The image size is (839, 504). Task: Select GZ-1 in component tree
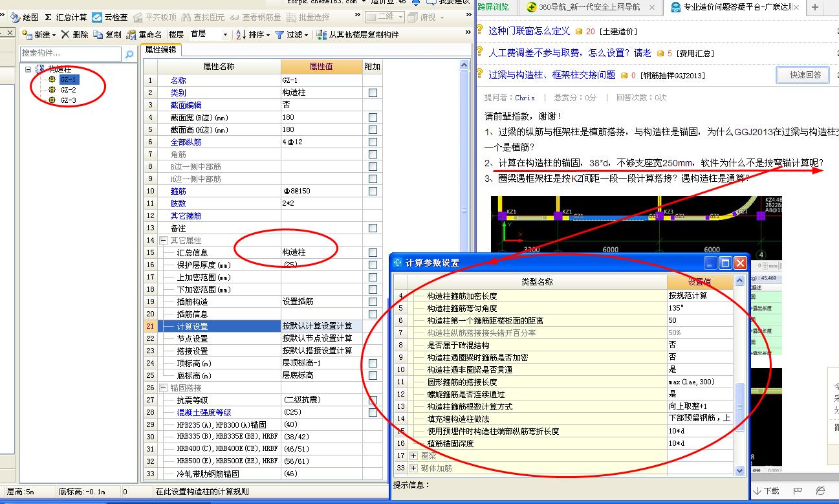pos(68,80)
